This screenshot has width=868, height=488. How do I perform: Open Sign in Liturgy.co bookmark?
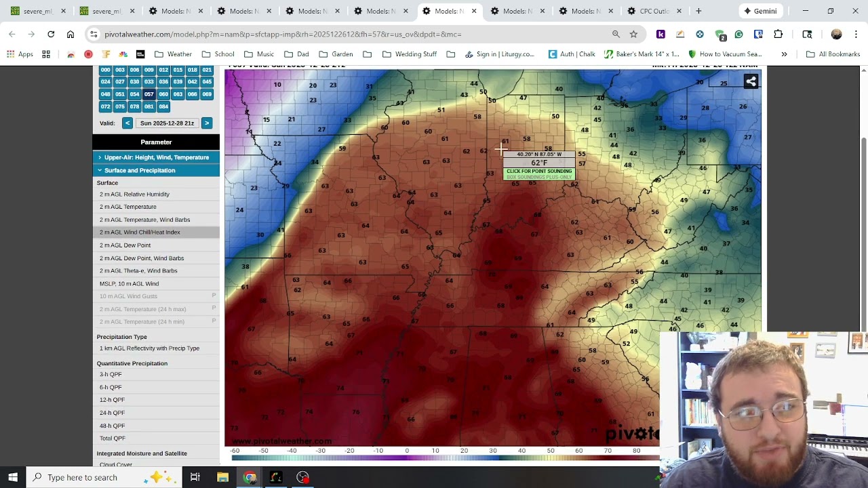click(499, 54)
